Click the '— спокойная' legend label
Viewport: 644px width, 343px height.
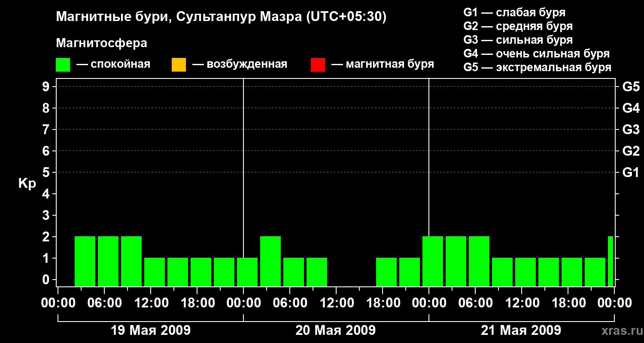pos(113,65)
